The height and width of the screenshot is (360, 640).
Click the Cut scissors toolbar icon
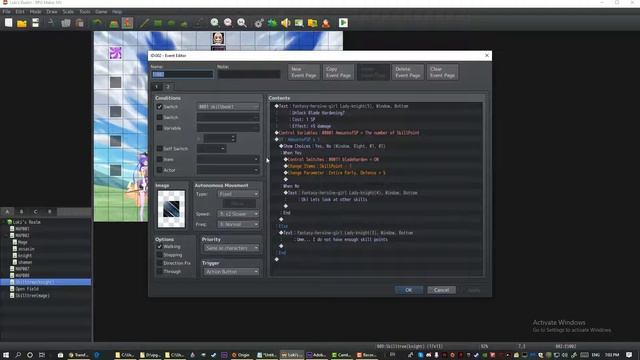pyautogui.click(x=51, y=23)
